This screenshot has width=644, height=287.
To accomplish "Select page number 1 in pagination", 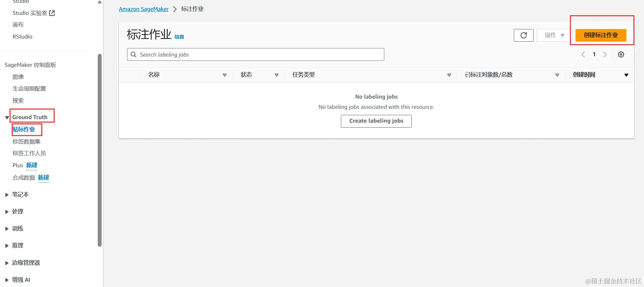I will tap(594, 54).
